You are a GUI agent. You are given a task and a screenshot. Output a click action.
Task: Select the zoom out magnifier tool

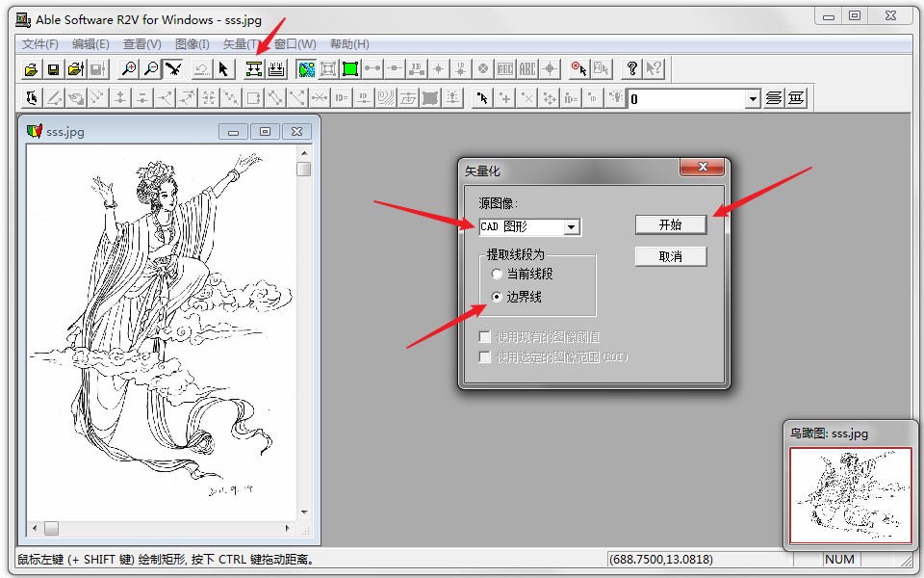151,69
